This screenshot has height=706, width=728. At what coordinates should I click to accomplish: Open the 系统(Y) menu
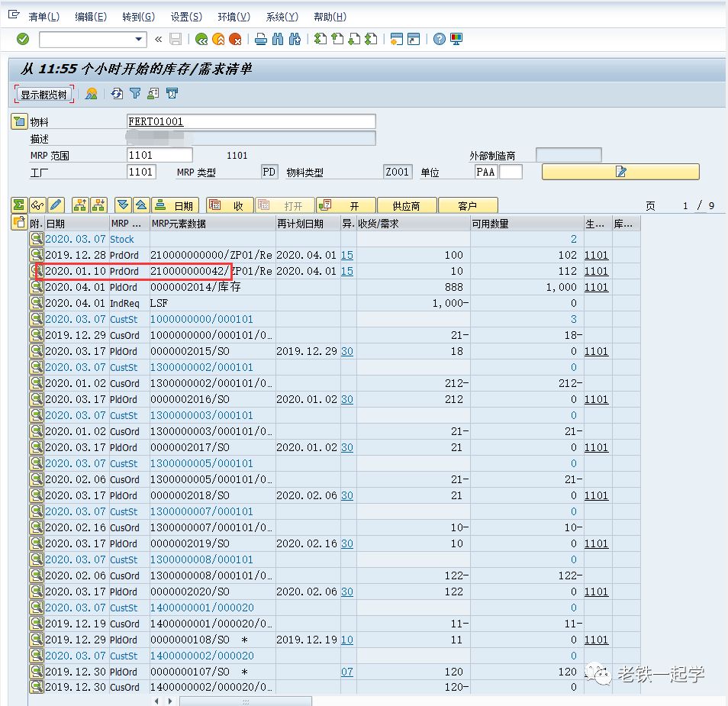(x=282, y=18)
